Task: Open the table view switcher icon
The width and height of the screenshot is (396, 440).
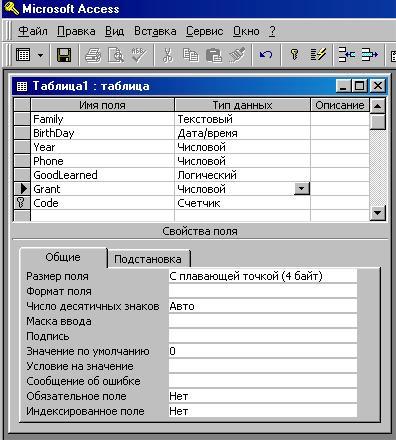Action: coord(23,55)
